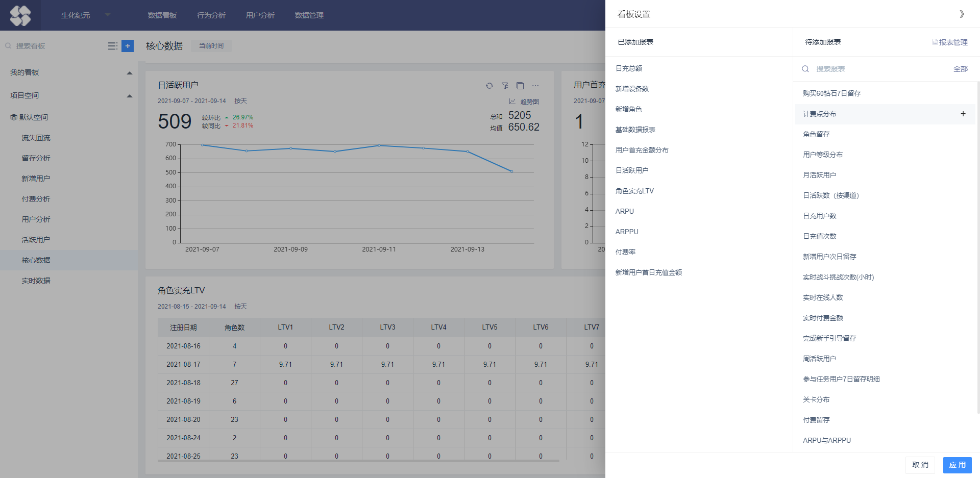Screen dimensions: 980x478
Task: Open 用户分析 dashboard in sidebar
Action: click(x=36, y=219)
